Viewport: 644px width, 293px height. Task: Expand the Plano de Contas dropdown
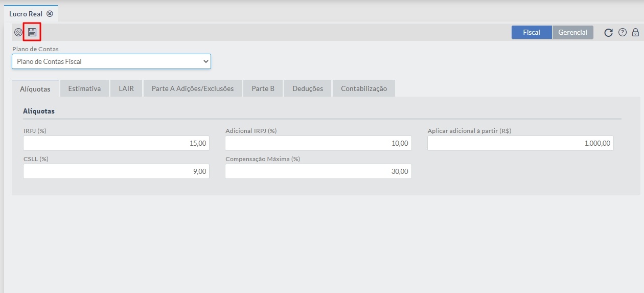point(111,61)
